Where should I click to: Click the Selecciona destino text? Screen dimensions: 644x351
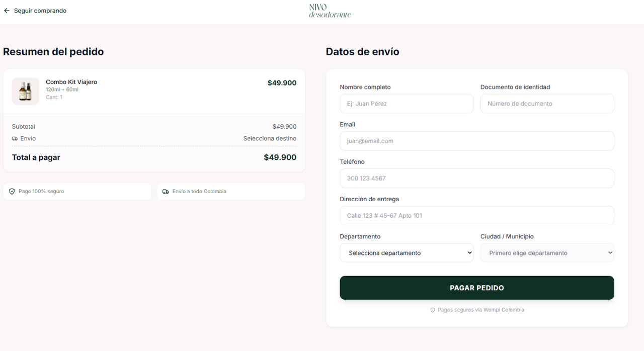[x=270, y=138]
